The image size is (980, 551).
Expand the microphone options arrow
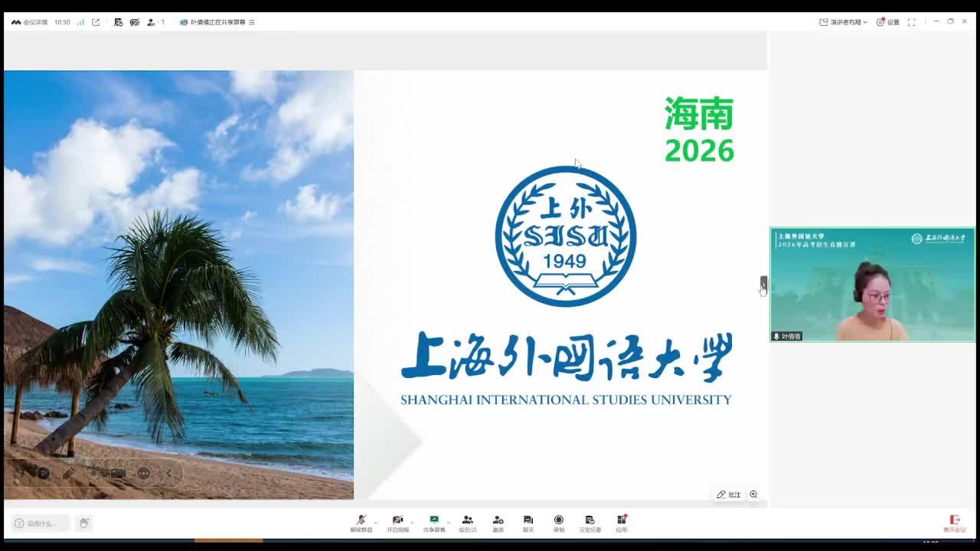(375, 523)
